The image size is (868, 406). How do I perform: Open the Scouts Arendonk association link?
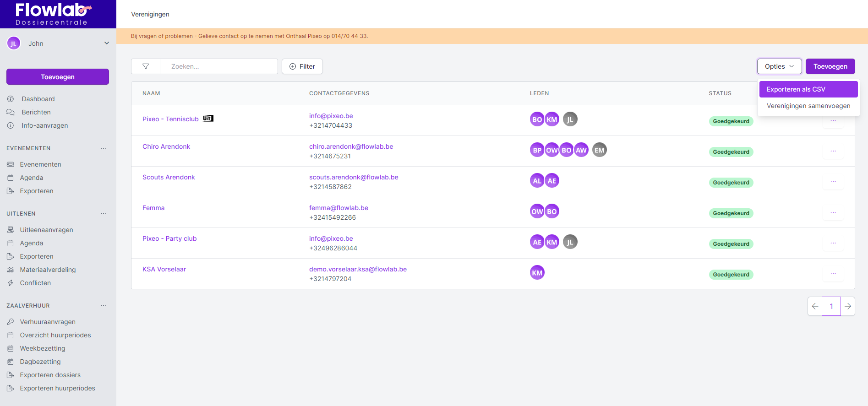tap(169, 177)
